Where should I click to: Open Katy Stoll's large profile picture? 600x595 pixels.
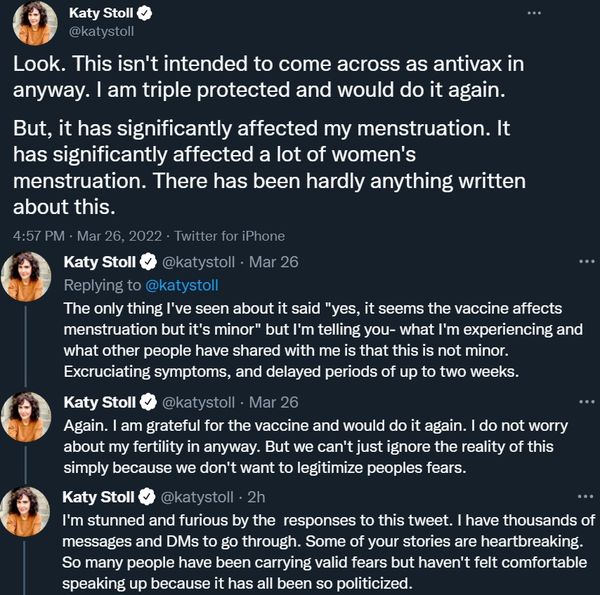[x=35, y=23]
